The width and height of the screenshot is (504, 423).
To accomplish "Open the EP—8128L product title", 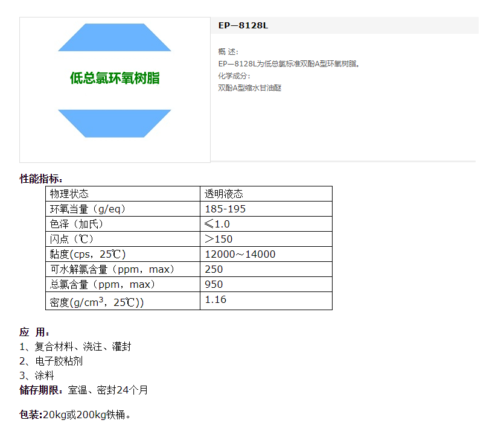I will 243,25.
